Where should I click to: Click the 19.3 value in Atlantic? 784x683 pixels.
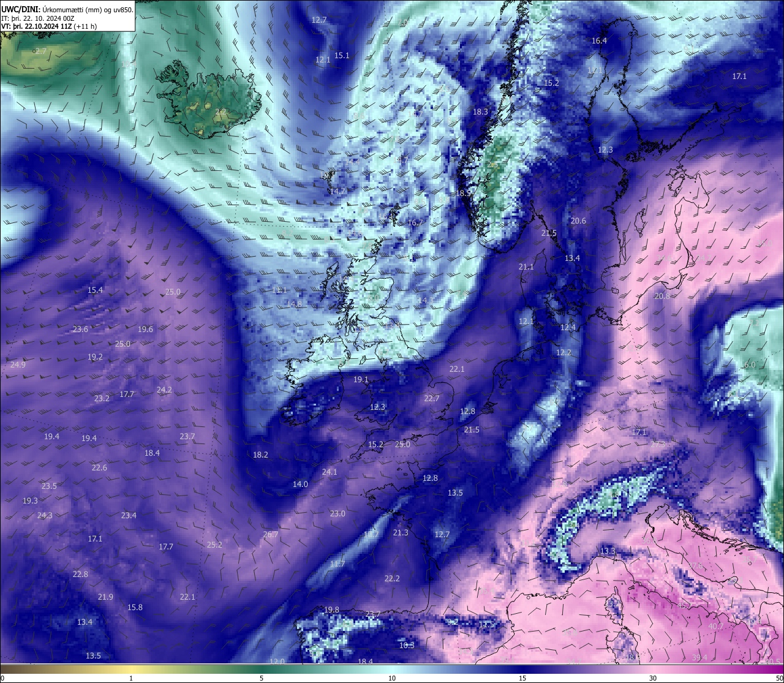(x=30, y=500)
